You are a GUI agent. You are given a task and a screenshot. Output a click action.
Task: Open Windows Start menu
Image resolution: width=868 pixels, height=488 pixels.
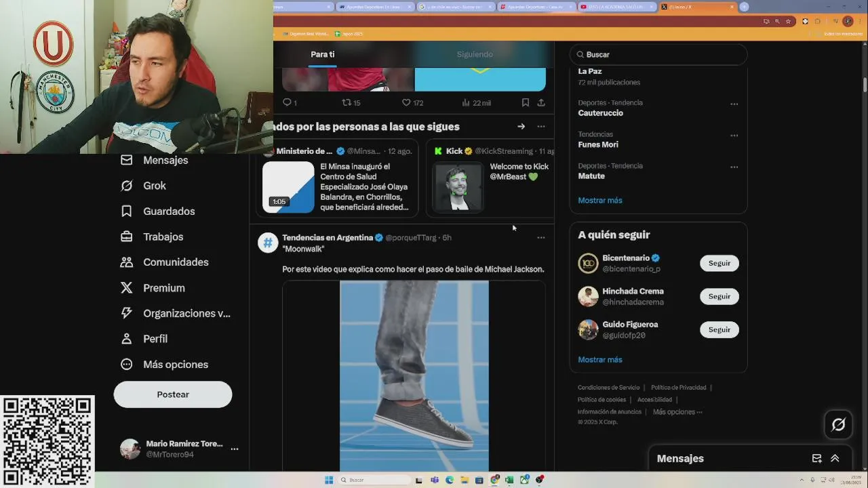tap(329, 480)
